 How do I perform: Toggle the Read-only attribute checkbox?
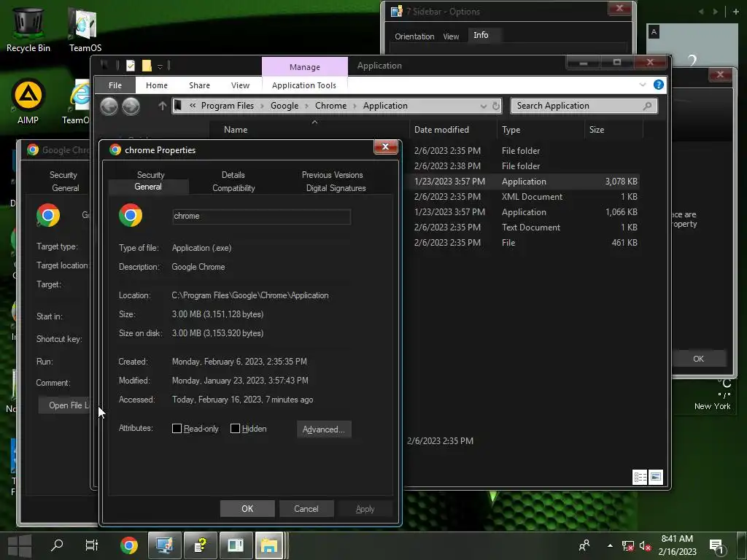177,429
